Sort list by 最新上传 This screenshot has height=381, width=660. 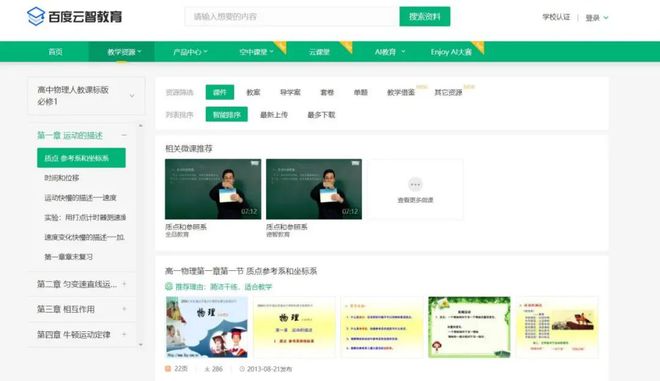[274, 115]
